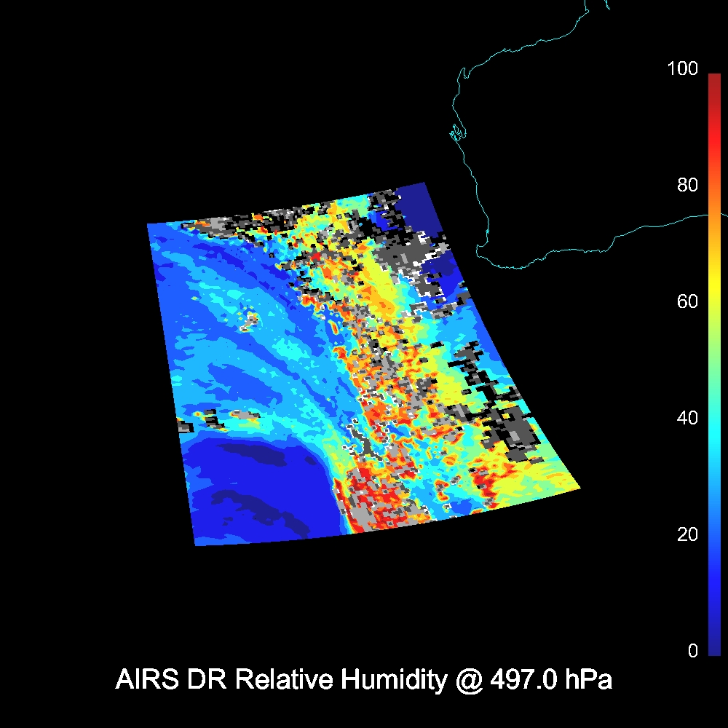Click the 60 tick label on the colorbar
The width and height of the screenshot is (728, 728).
[x=687, y=302]
